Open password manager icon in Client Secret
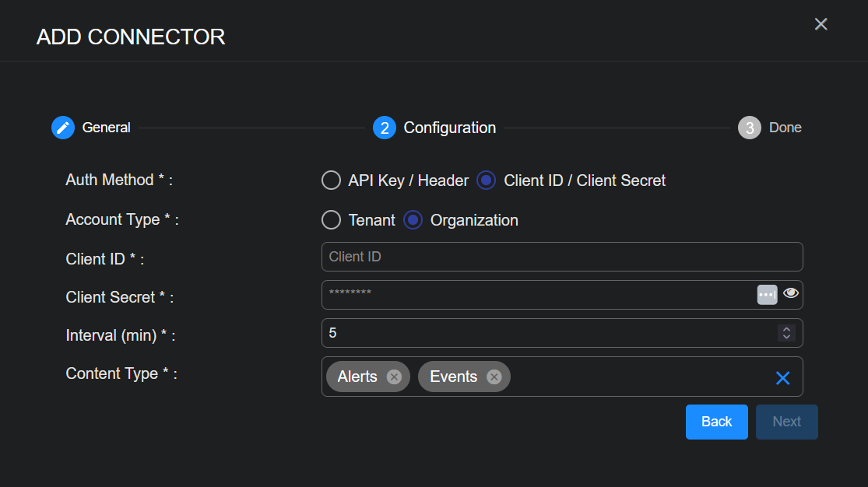Viewport: 868px width, 487px height. [x=767, y=294]
